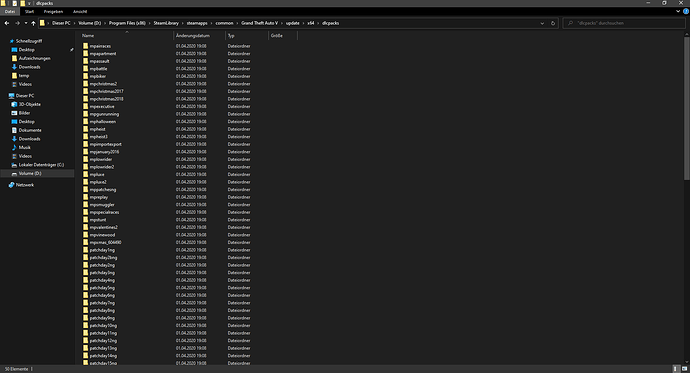Go to Program Files (x86) in breadcrumb
The image size is (690, 373).
pyautogui.click(x=127, y=23)
